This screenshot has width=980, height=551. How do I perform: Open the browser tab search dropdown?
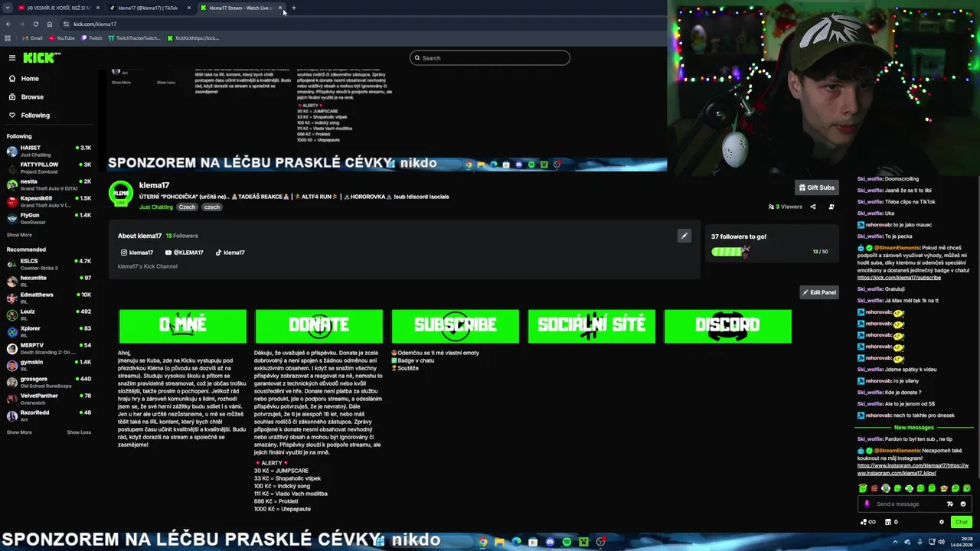point(8,8)
